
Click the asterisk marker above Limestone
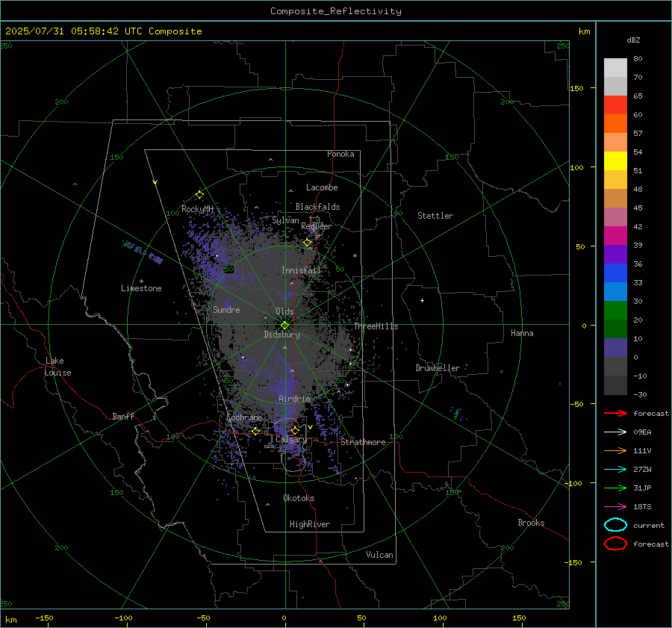141,282
